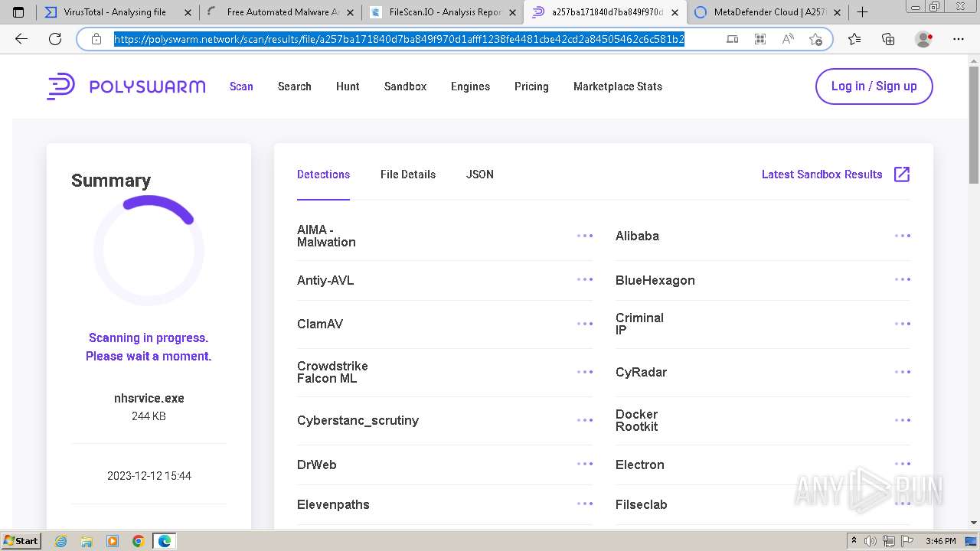Click the PolySwarm logo

pyautogui.click(x=126, y=86)
